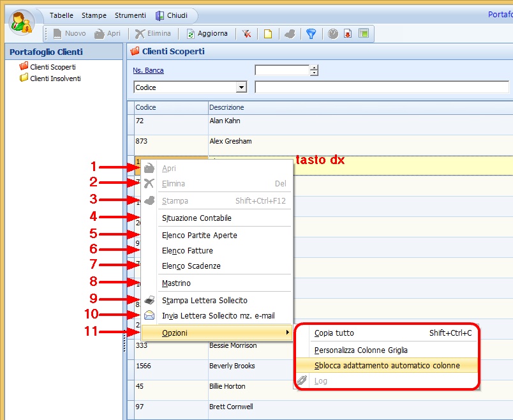This screenshot has height=420, width=513.
Task: Select Clienti Insolventi in the tree
Action: point(55,79)
